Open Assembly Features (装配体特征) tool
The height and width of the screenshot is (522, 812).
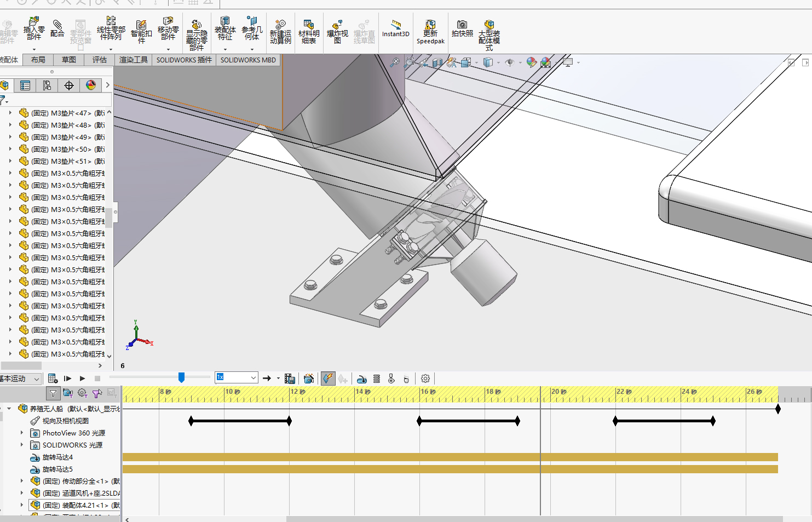pyautogui.click(x=225, y=29)
